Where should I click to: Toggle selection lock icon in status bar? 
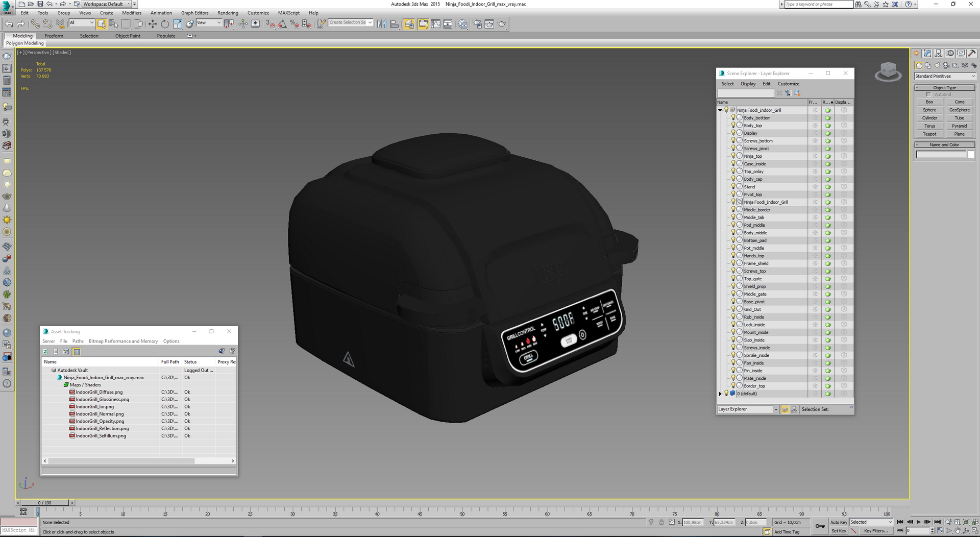(661, 522)
